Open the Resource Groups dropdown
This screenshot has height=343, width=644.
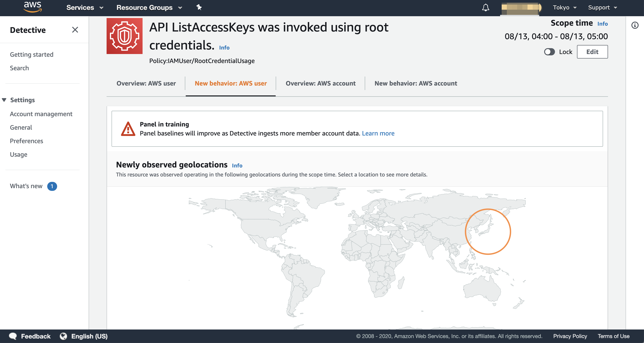tap(149, 7)
